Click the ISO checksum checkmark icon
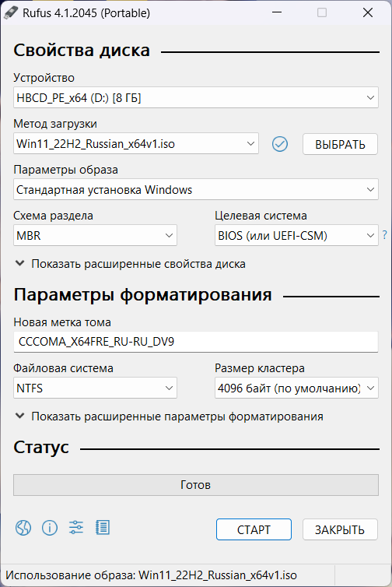This screenshot has height=587, width=392. tap(280, 144)
